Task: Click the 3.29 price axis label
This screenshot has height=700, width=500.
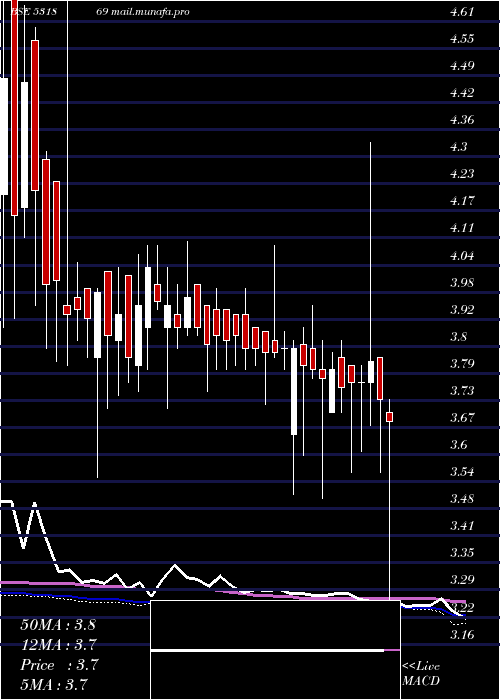Action: pos(462,580)
